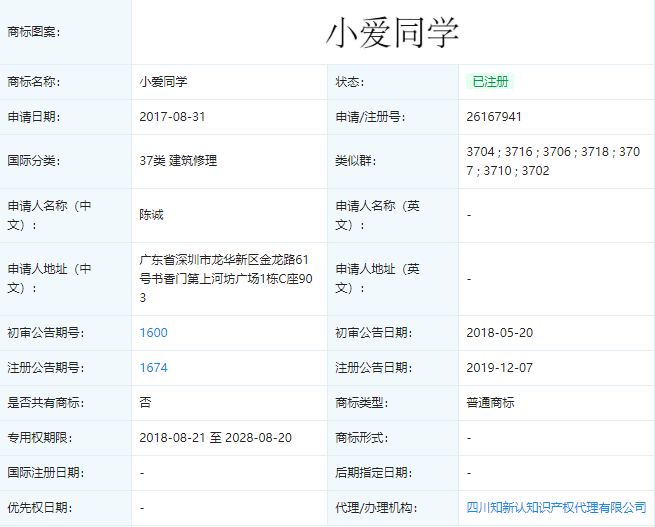Click the 初审公告期号 label
655x527 pixels.
46,333
